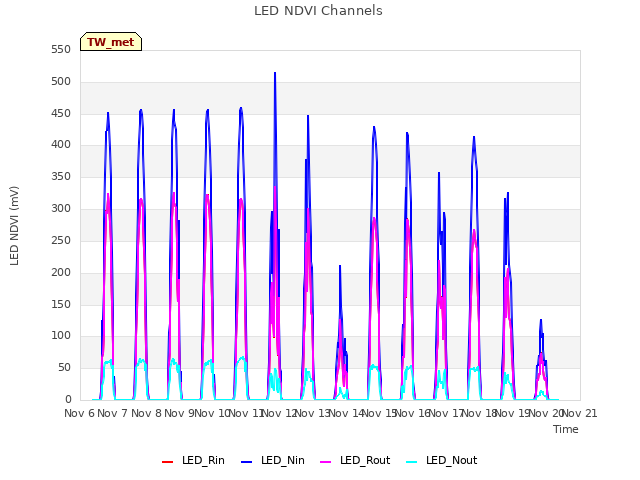The image size is (640, 480).
Task: Click the low blue peak on Nov 13
Action: [340, 267]
